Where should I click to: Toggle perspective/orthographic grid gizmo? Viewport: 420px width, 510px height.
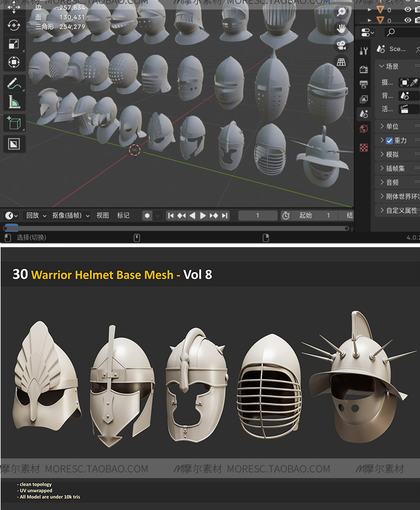(x=341, y=62)
